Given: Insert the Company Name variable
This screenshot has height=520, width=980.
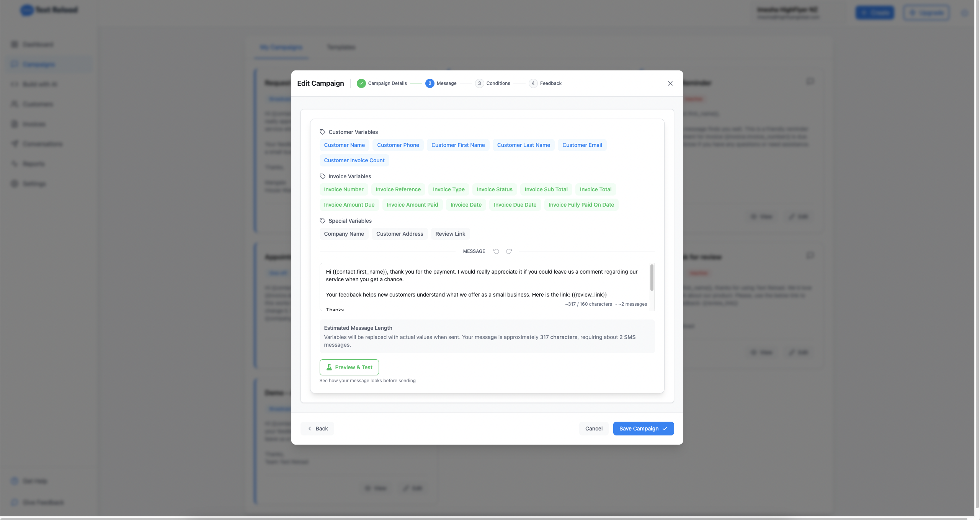Looking at the screenshot, I should pos(344,234).
